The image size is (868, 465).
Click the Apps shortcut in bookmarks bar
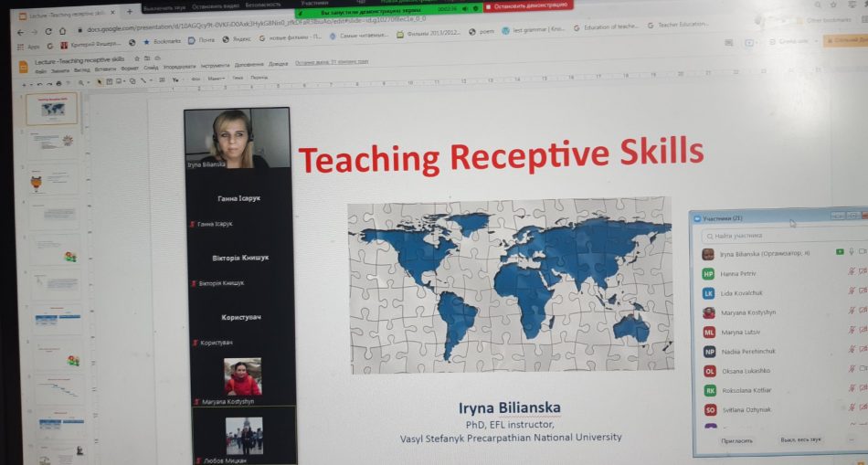click(x=30, y=45)
